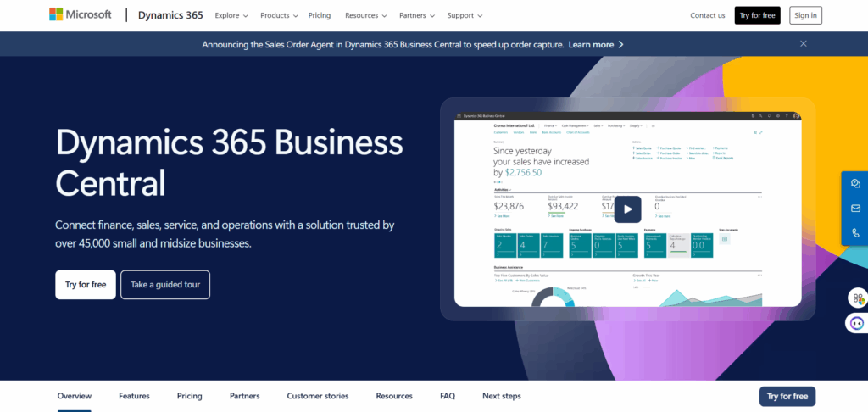Image resolution: width=868 pixels, height=412 pixels.
Task: Click the white Try for free hero button
Action: pyautogui.click(x=86, y=285)
